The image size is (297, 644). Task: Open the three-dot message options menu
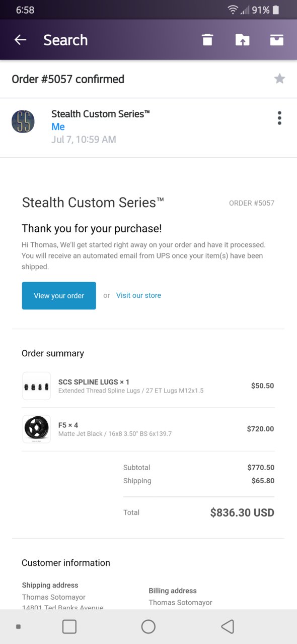(x=279, y=118)
